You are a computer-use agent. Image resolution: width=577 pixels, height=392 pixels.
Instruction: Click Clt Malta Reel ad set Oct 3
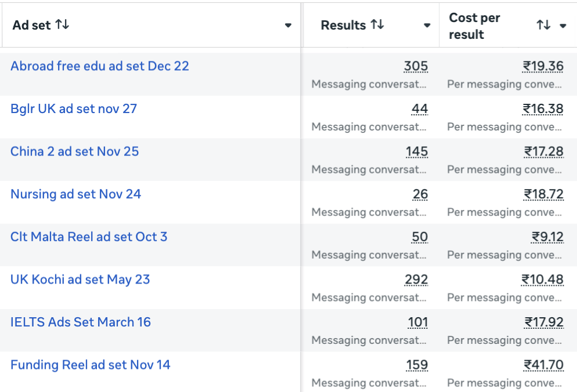tap(89, 237)
